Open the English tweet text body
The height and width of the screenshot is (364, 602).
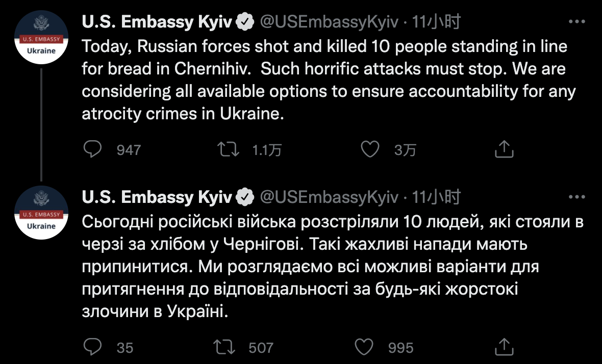coord(327,81)
